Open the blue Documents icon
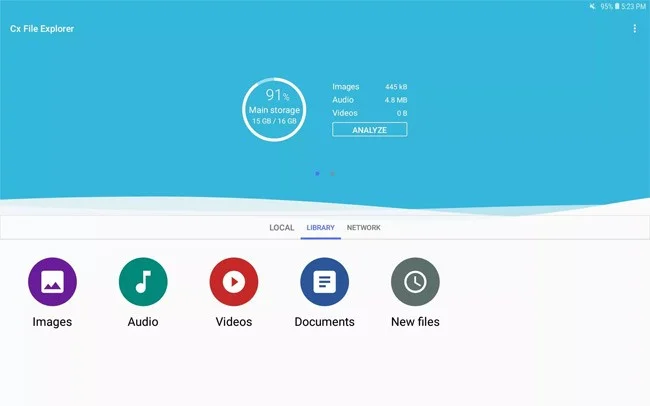The height and width of the screenshot is (406, 650). coord(324,282)
